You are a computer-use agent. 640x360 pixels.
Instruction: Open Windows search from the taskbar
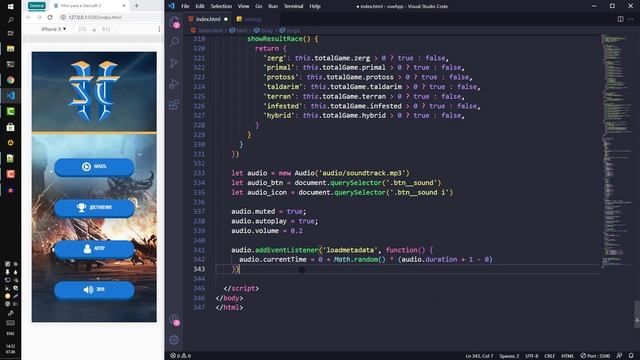point(11,20)
